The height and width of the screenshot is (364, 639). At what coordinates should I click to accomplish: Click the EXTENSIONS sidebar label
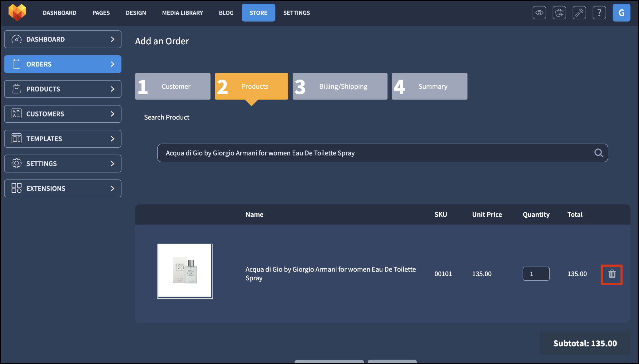click(46, 188)
